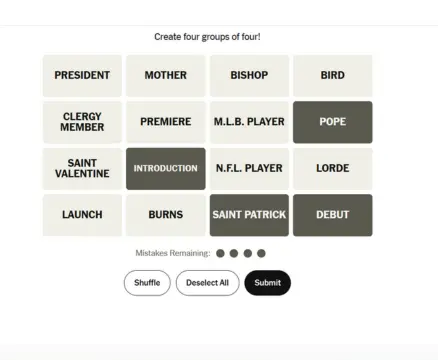
Task: Click the first Mistakes Remaining dot
Action: 220,253
